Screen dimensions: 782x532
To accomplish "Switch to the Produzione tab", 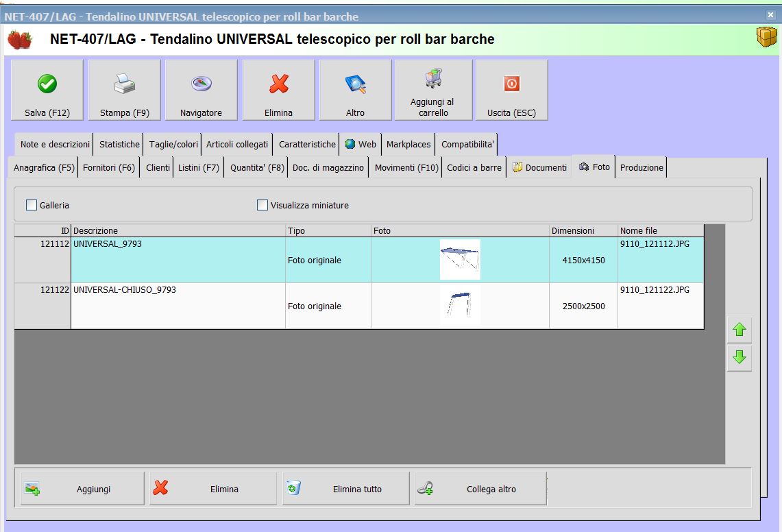I will (x=642, y=168).
